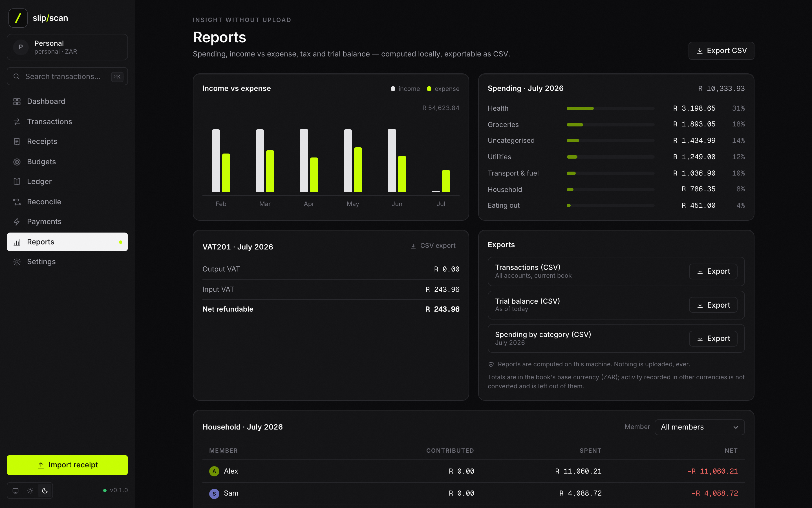Click the Dashboard grid icon

point(17,102)
